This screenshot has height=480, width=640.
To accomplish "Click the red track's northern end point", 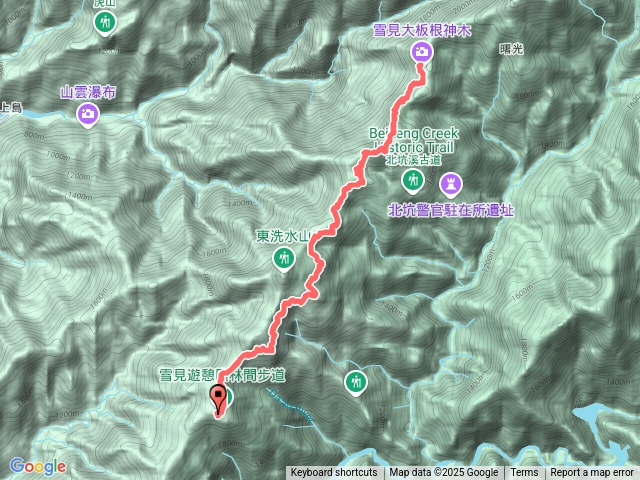I will coord(420,66).
